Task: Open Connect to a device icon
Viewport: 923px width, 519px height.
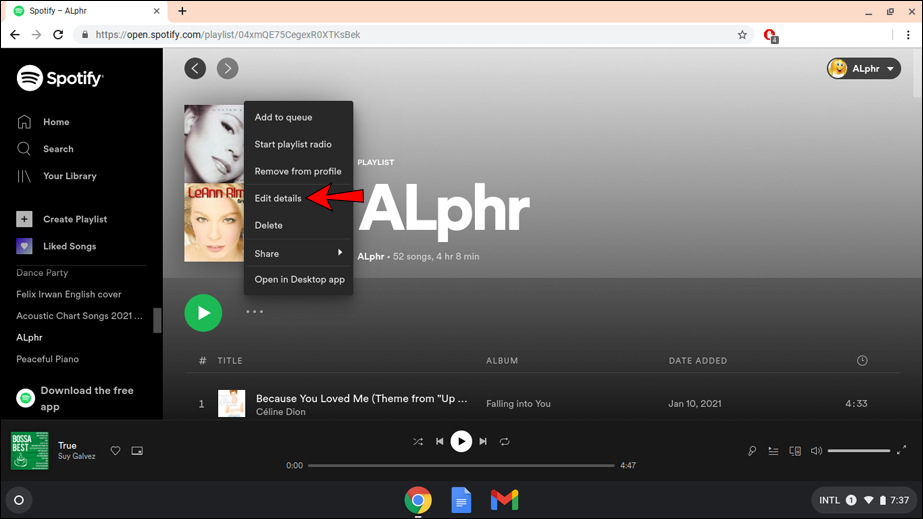Action: (x=795, y=451)
